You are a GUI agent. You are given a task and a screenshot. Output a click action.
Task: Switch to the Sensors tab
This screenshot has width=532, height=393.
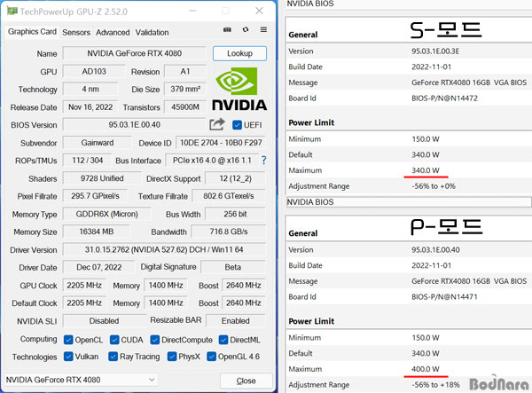point(76,33)
